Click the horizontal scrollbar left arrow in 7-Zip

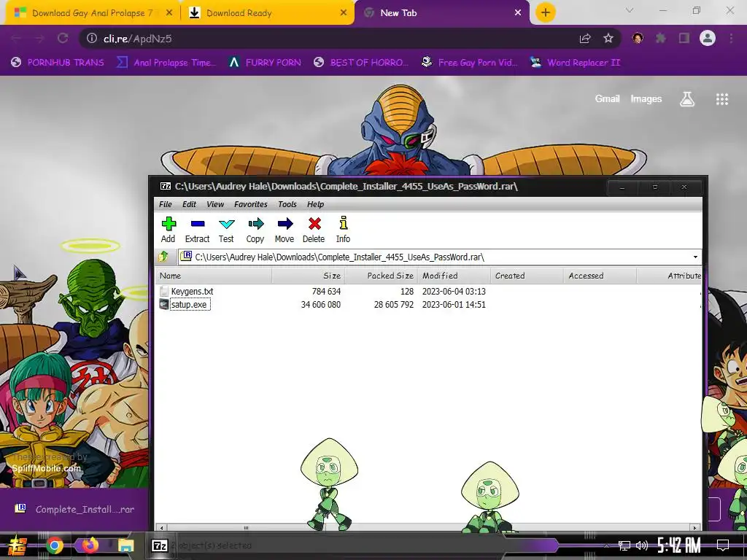[x=163, y=528]
